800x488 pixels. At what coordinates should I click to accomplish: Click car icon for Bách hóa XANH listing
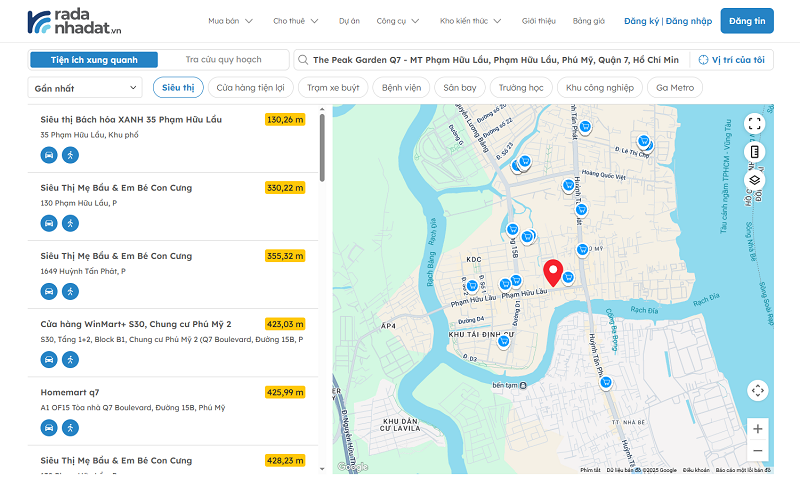coord(49,155)
